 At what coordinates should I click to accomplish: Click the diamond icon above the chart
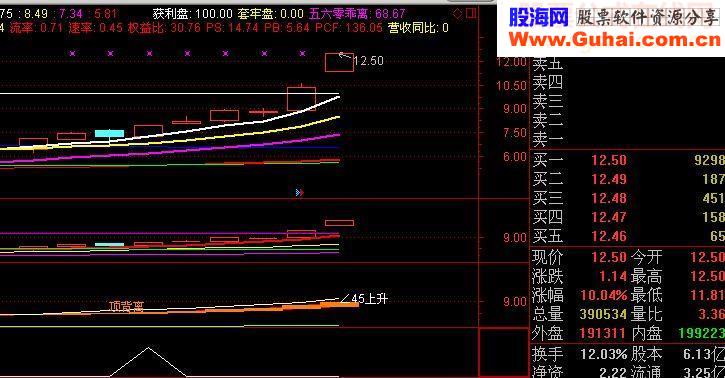[x=458, y=13]
